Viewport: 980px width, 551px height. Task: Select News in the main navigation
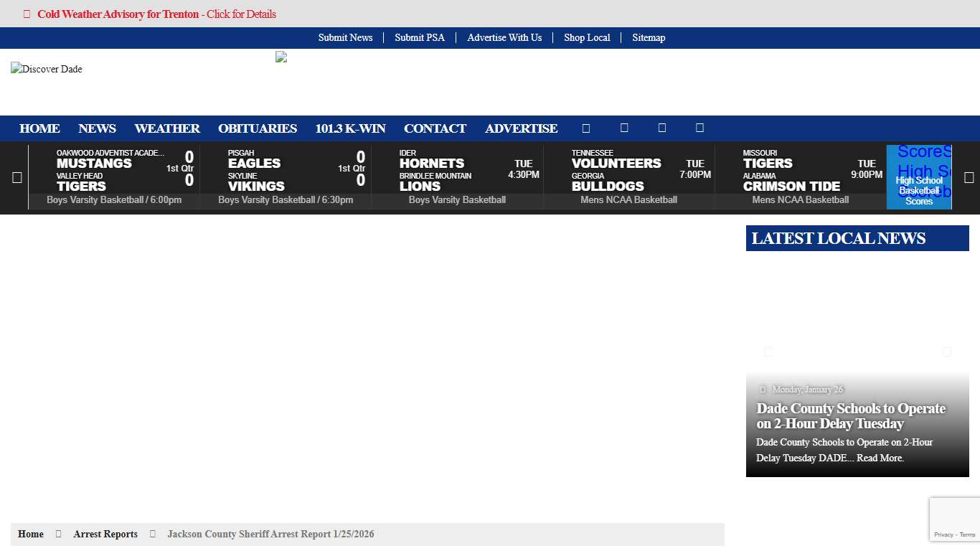(x=97, y=128)
